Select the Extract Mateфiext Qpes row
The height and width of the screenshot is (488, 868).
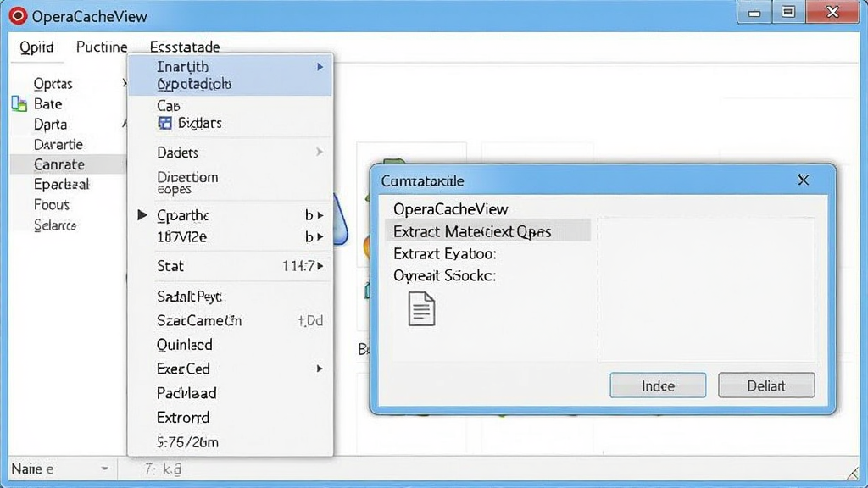(x=487, y=231)
